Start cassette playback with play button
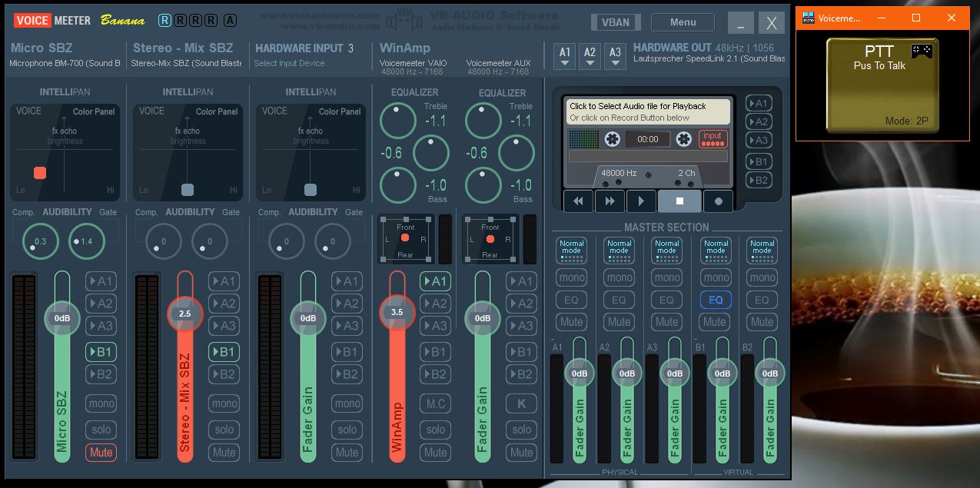980x488 pixels. 641,201
